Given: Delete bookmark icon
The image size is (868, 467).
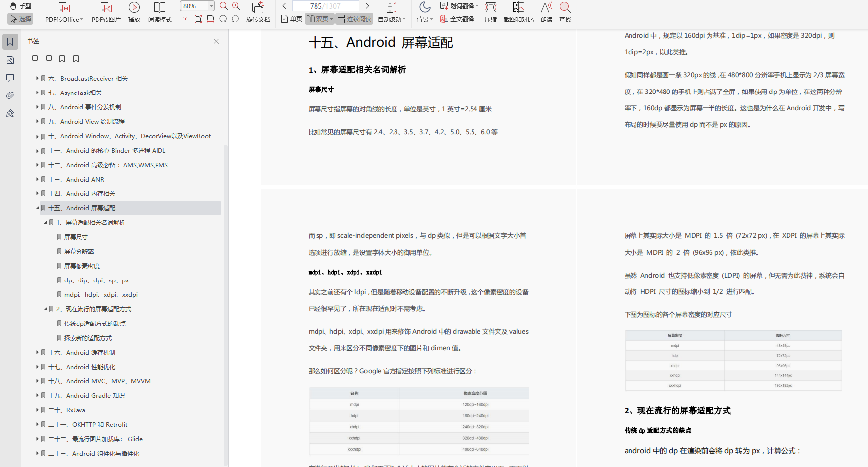Looking at the screenshot, I should pos(76,59).
